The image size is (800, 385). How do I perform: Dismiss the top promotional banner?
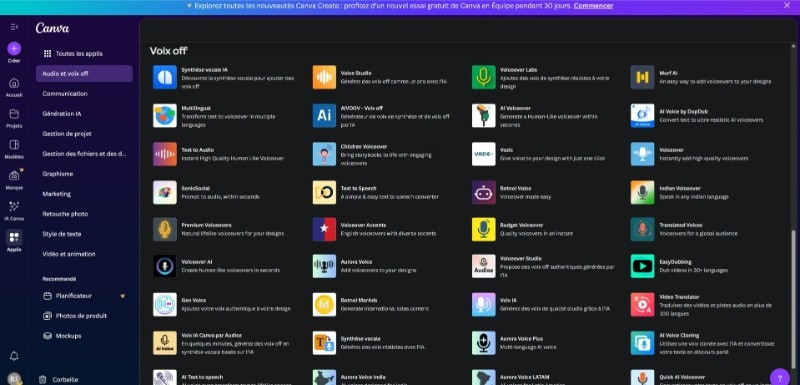pyautogui.click(x=787, y=5)
